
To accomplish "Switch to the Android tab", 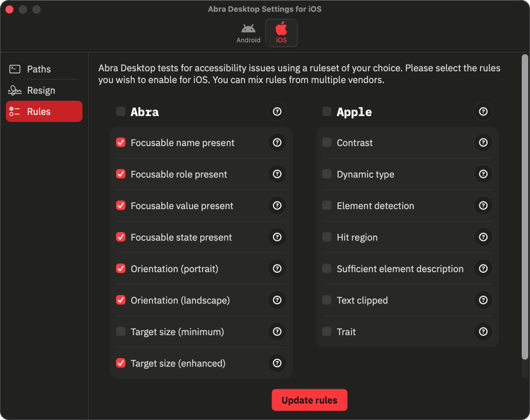I will coord(248,32).
